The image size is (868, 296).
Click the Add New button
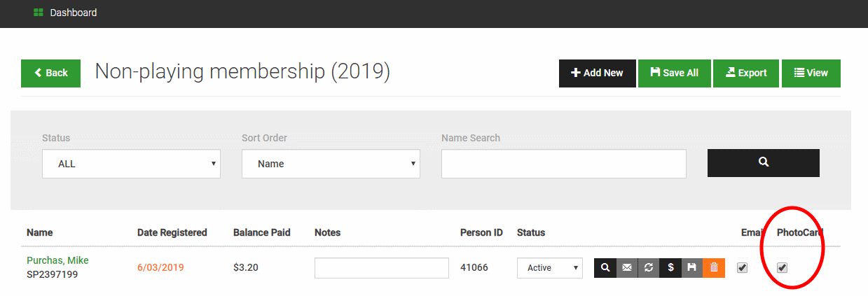pos(597,73)
